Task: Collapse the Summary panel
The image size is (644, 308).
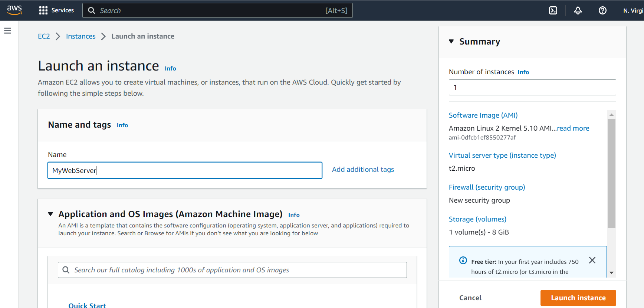Action: click(x=451, y=42)
